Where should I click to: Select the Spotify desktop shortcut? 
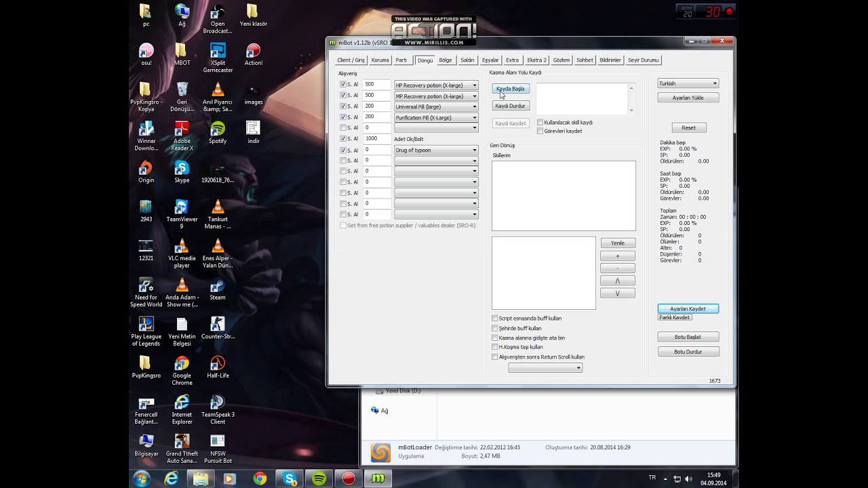(218, 132)
